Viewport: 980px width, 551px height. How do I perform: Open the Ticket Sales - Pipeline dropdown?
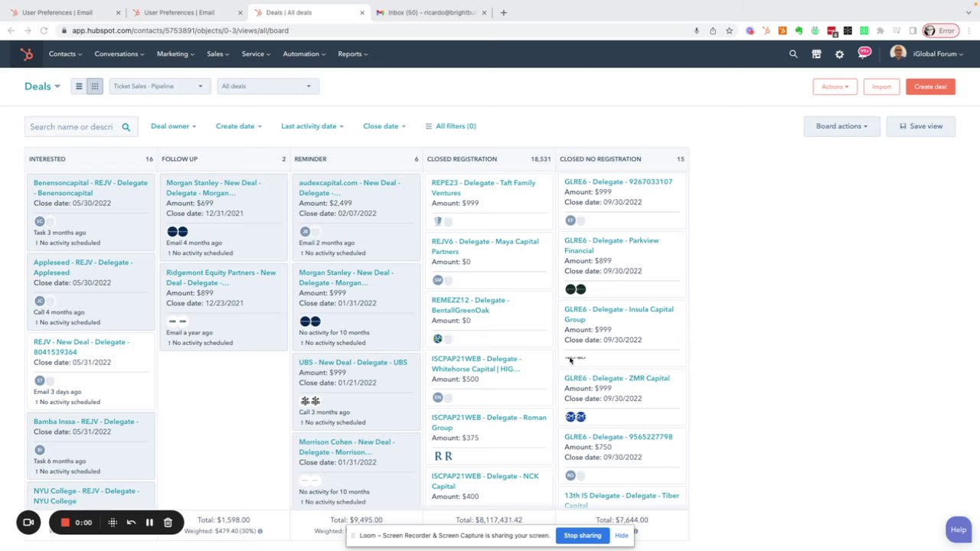158,86
